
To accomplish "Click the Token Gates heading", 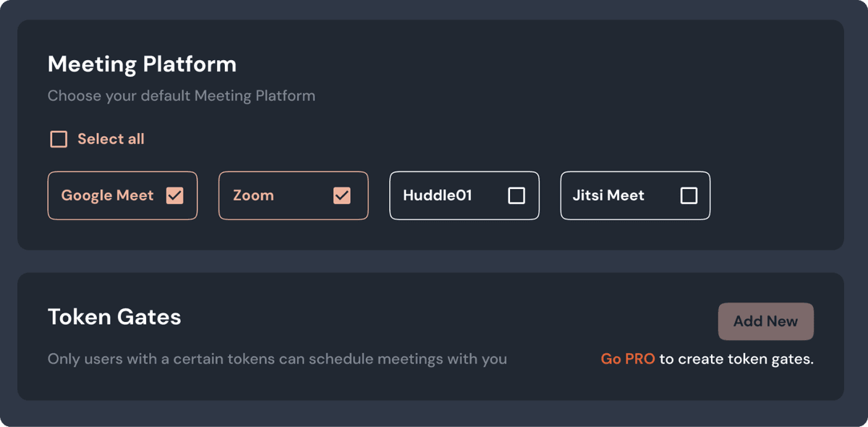I will 114,317.
